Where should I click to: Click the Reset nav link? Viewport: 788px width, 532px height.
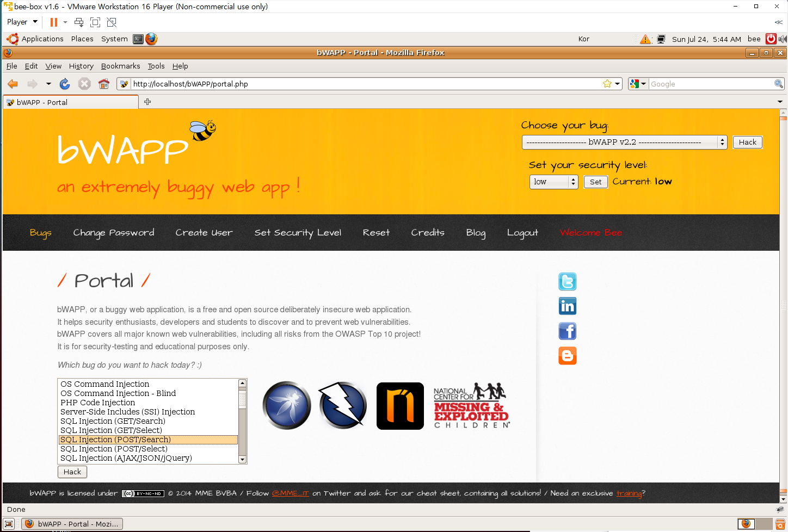(x=377, y=232)
